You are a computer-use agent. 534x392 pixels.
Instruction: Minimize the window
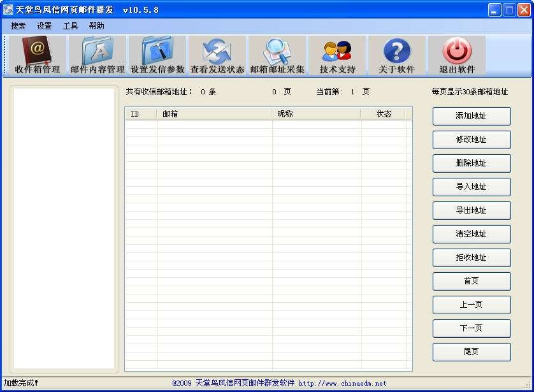494,10
